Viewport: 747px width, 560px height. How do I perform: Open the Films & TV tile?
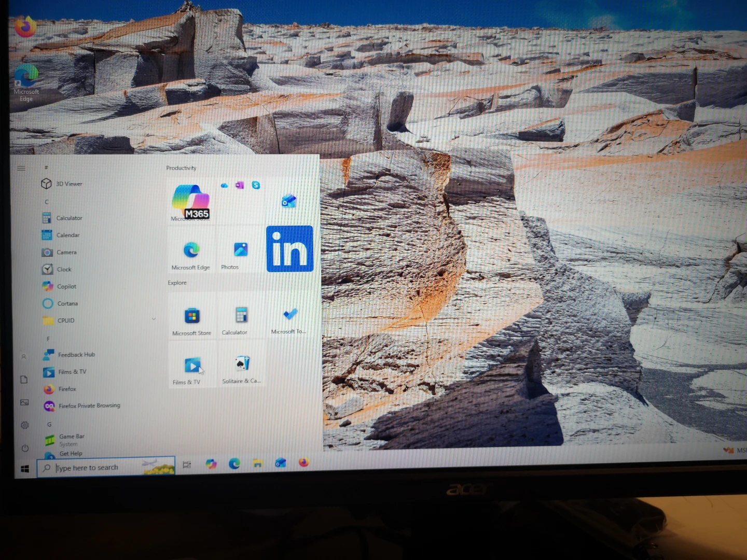pos(192,364)
